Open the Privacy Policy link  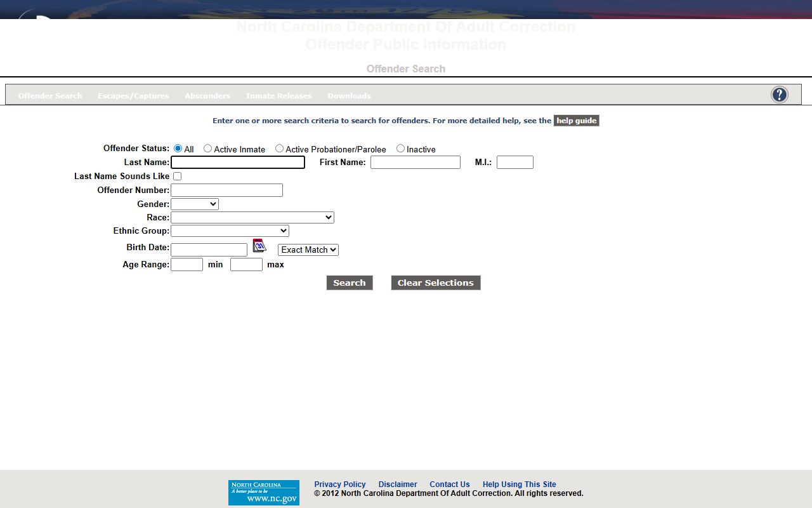pyautogui.click(x=340, y=485)
